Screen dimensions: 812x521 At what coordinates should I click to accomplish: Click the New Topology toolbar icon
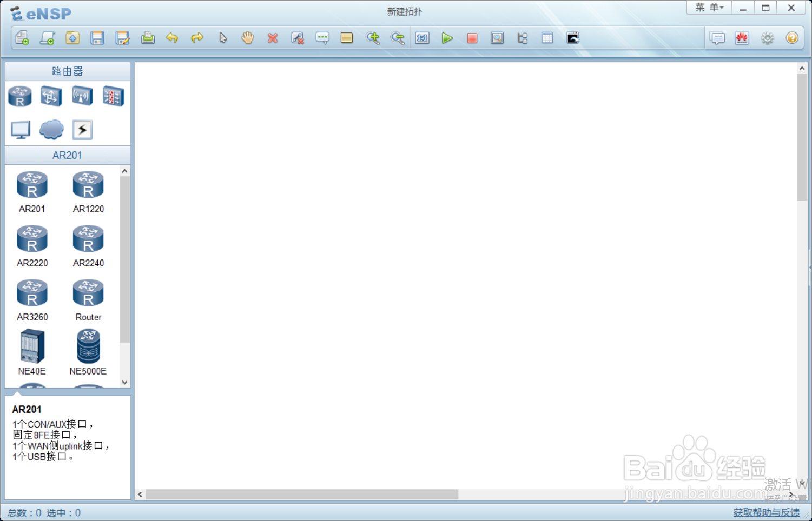point(22,38)
